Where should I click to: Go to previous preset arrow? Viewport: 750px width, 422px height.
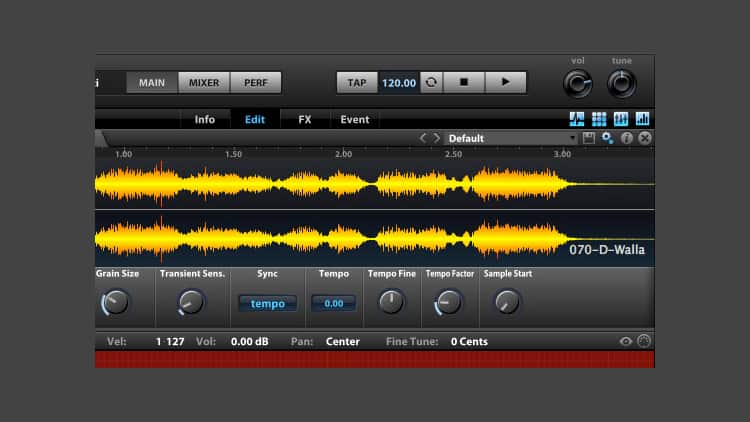422,138
